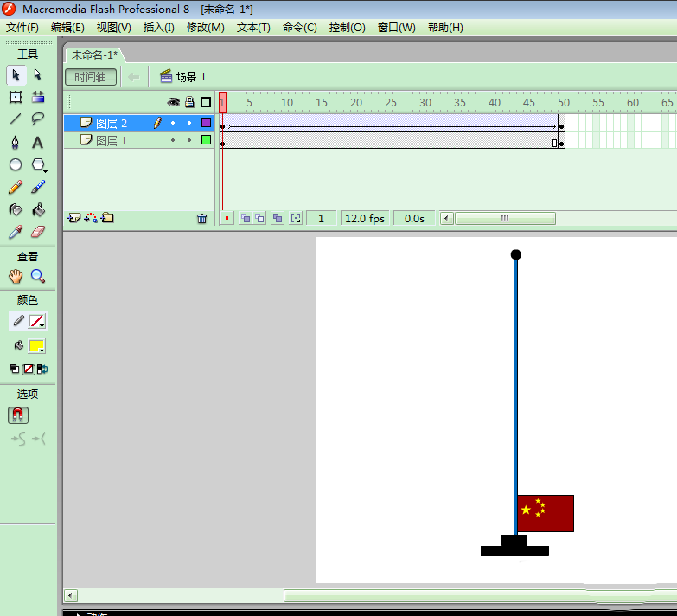The height and width of the screenshot is (616, 677).
Task: Toggle visibility dot of 图层 2
Action: click(x=173, y=123)
